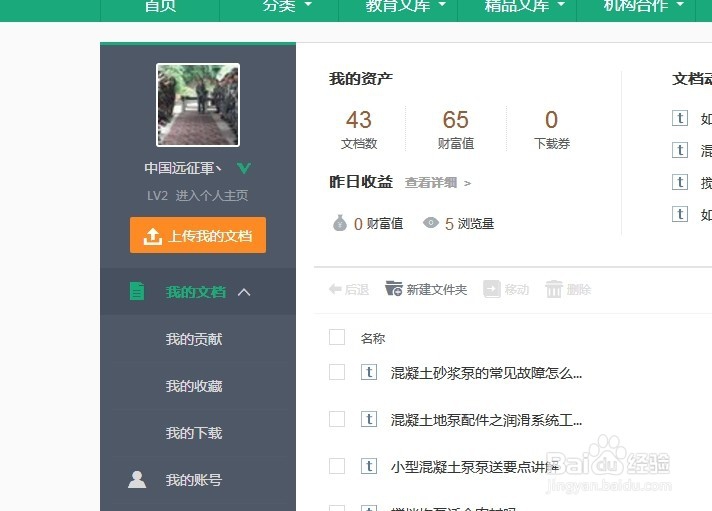Expand the 精品文库 nav dropdown

point(524,6)
